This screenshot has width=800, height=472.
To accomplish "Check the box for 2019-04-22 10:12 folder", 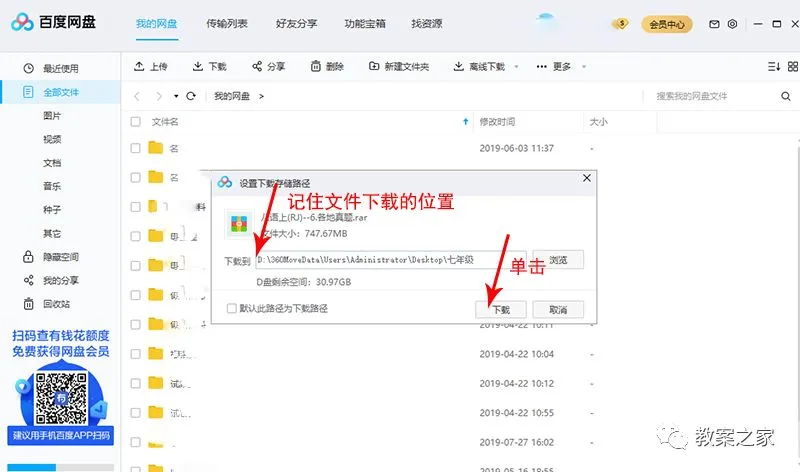I will click(x=135, y=383).
